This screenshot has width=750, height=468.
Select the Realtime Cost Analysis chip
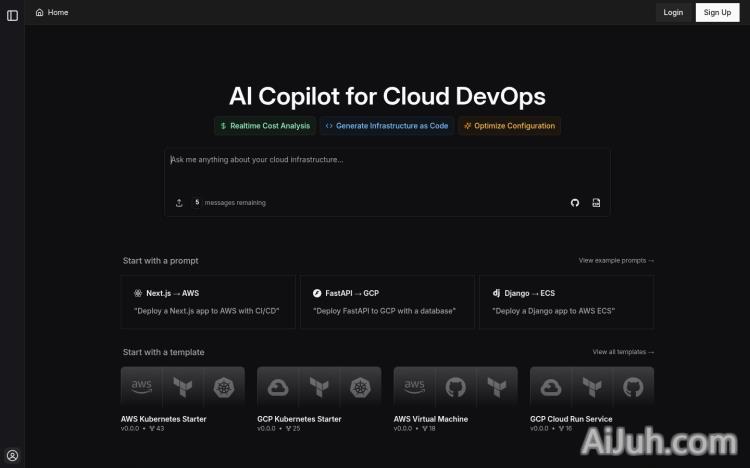tap(265, 126)
